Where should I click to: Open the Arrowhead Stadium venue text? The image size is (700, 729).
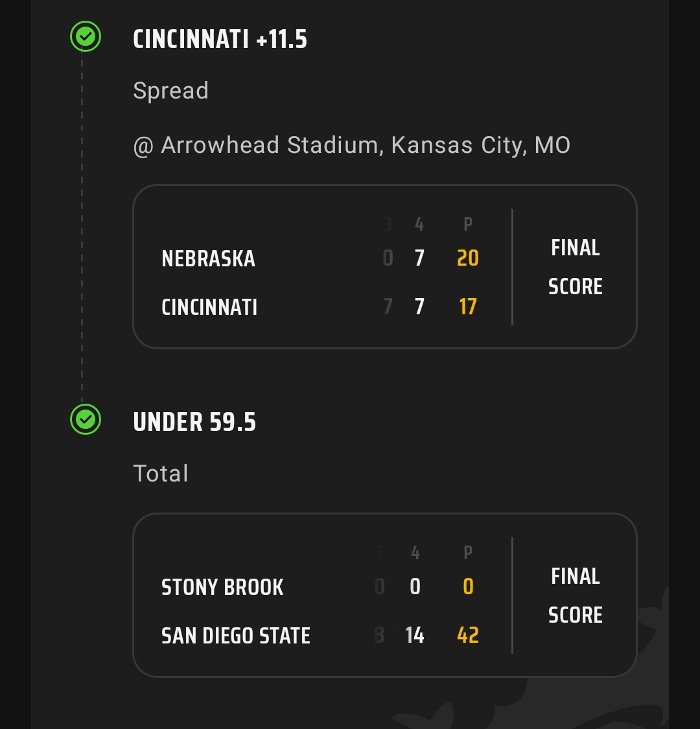tap(351, 145)
